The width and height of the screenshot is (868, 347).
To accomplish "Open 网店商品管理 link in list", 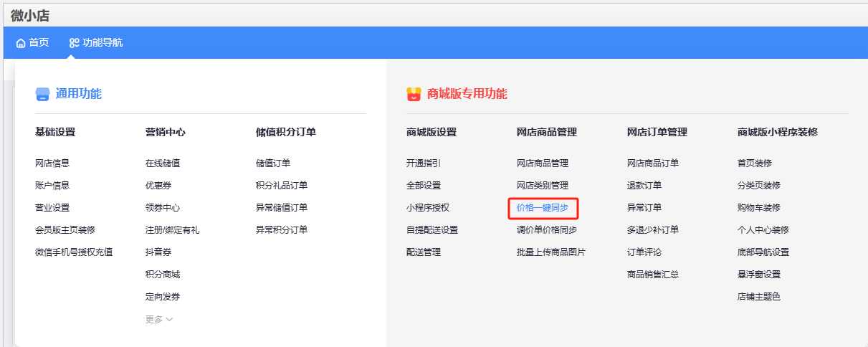I will tap(543, 163).
